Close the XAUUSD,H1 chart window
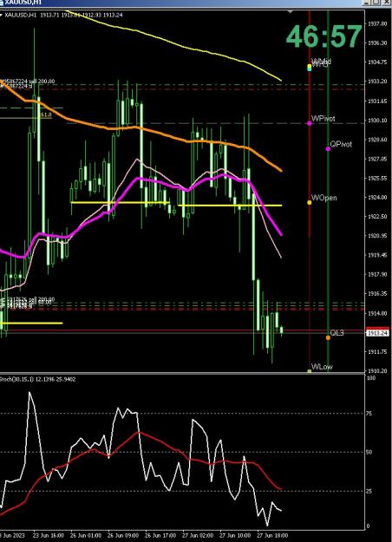The width and height of the screenshot is (392, 542). click(386, 2)
